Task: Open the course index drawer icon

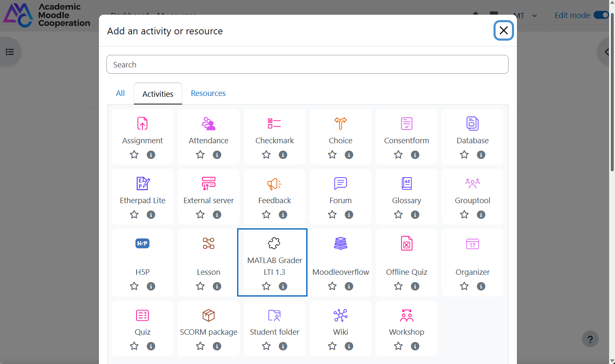Action: (x=10, y=52)
